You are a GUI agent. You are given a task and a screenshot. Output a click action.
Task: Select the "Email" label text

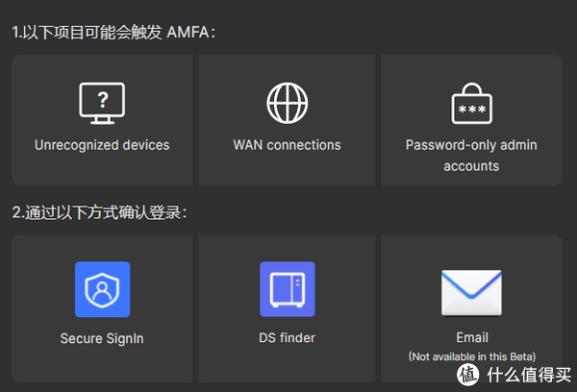pos(471,338)
